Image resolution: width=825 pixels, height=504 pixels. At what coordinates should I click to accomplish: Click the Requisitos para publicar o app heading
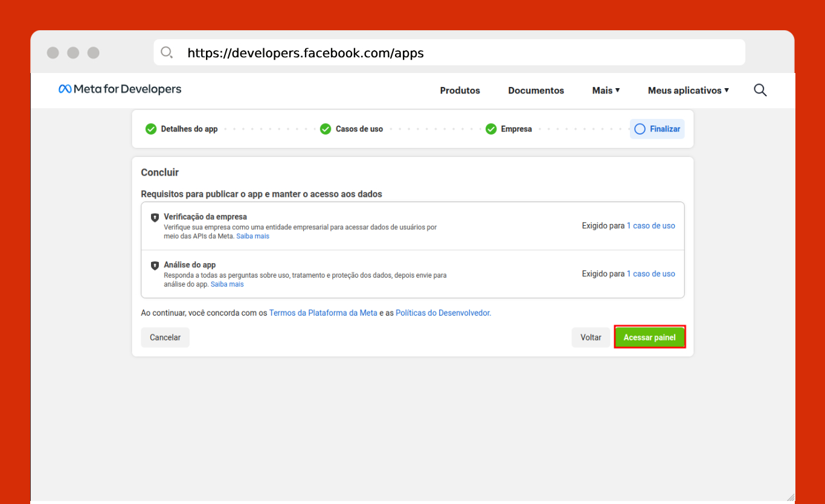point(262,194)
